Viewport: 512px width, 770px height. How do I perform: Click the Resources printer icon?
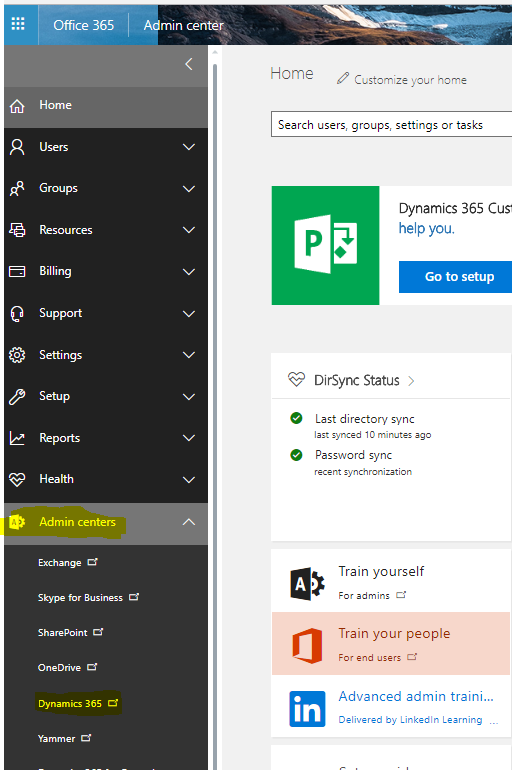pos(17,230)
